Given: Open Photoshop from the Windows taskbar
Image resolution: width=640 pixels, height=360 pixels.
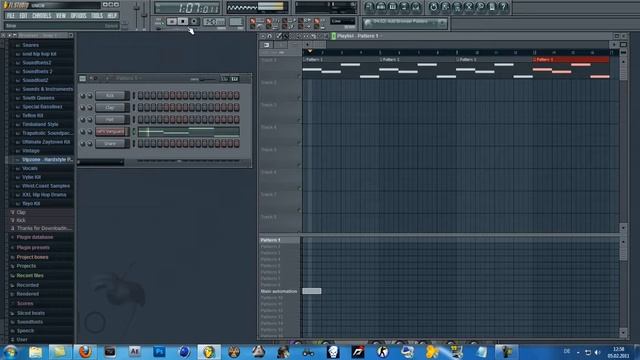Looking at the screenshot, I should [x=159, y=352].
